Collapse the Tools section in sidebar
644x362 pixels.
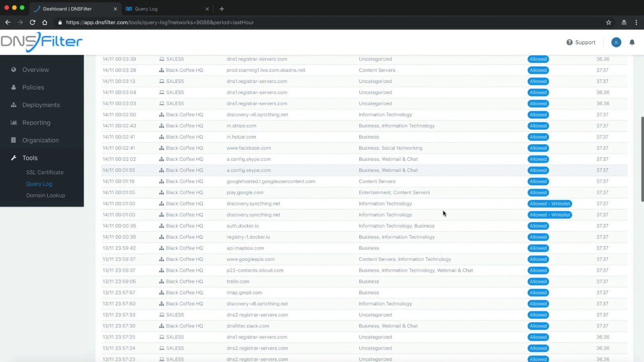click(x=30, y=157)
